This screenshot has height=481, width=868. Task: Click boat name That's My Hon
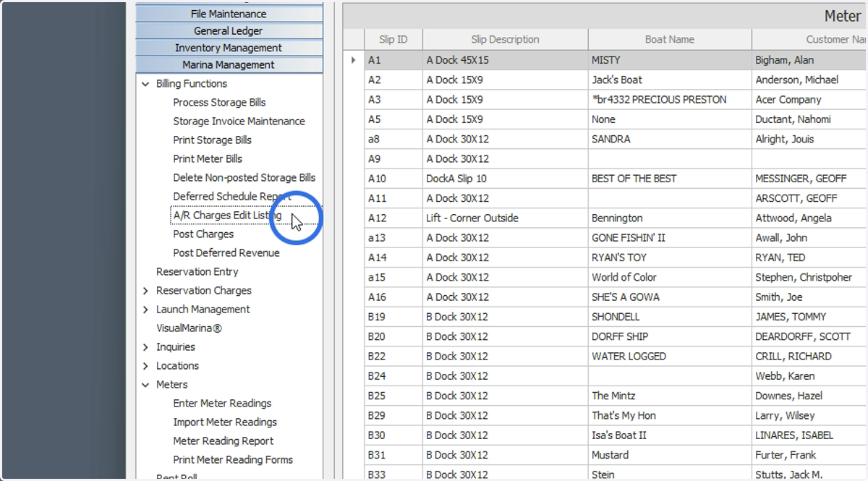624,416
